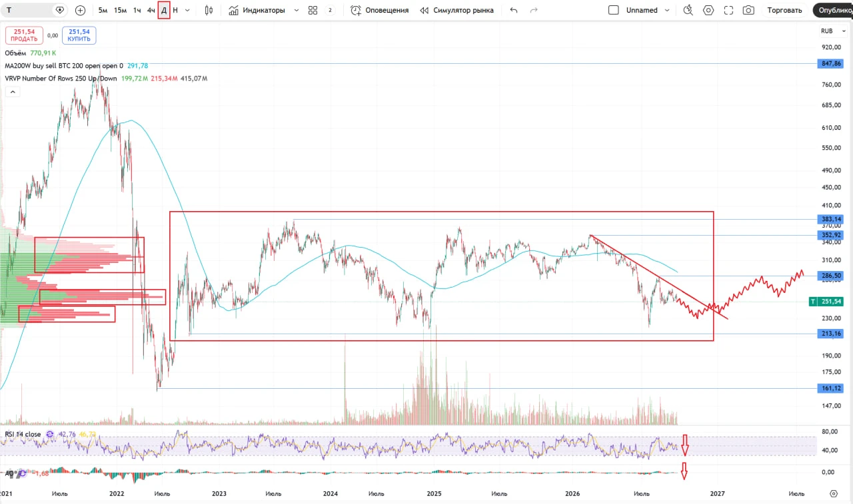Screen dimensions: 853x504
Task: Take a chart snapshot with camera icon
Action: (x=748, y=10)
